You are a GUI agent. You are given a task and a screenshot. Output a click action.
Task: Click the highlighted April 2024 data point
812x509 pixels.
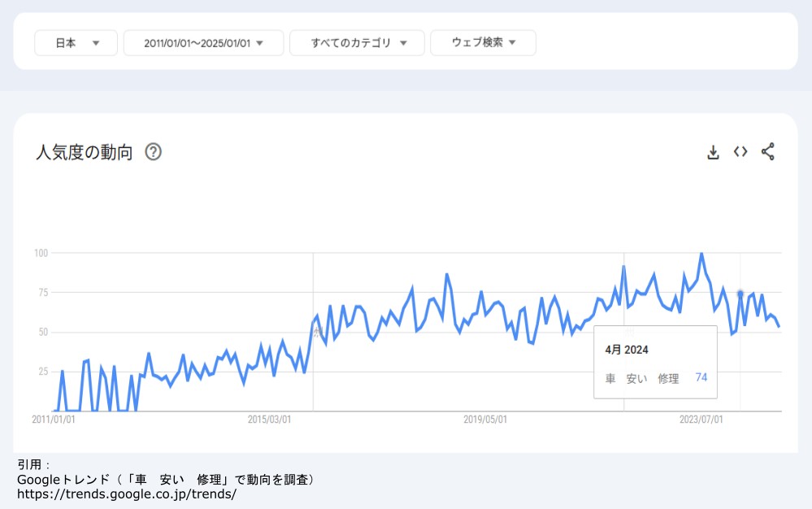point(740,293)
